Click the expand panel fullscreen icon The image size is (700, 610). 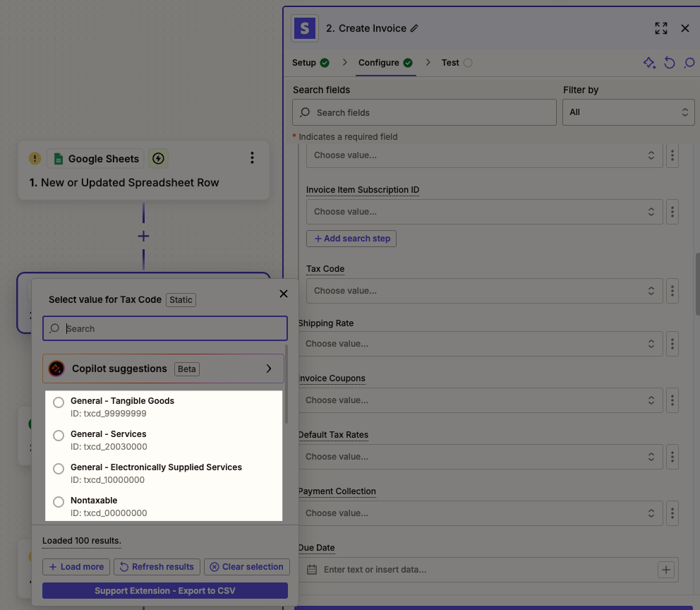(x=660, y=28)
